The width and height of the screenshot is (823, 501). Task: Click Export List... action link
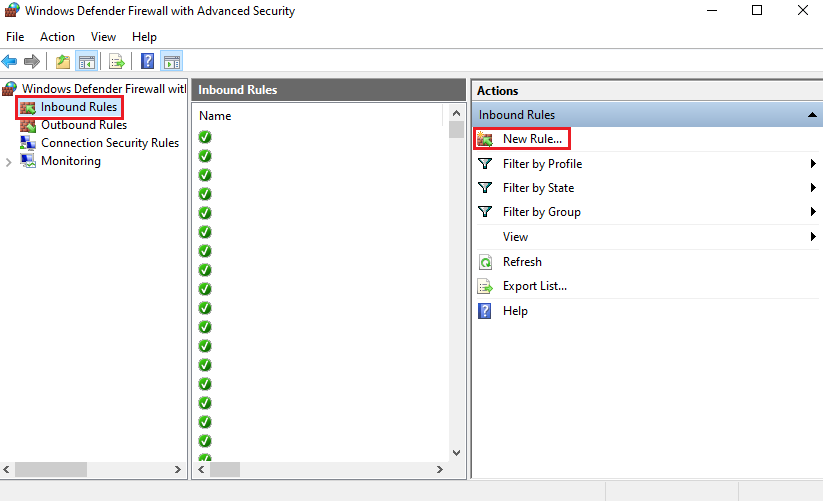coord(535,286)
